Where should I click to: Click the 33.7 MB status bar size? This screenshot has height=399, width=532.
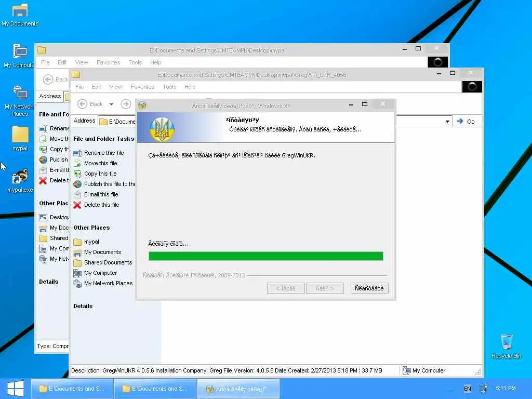tap(372, 370)
